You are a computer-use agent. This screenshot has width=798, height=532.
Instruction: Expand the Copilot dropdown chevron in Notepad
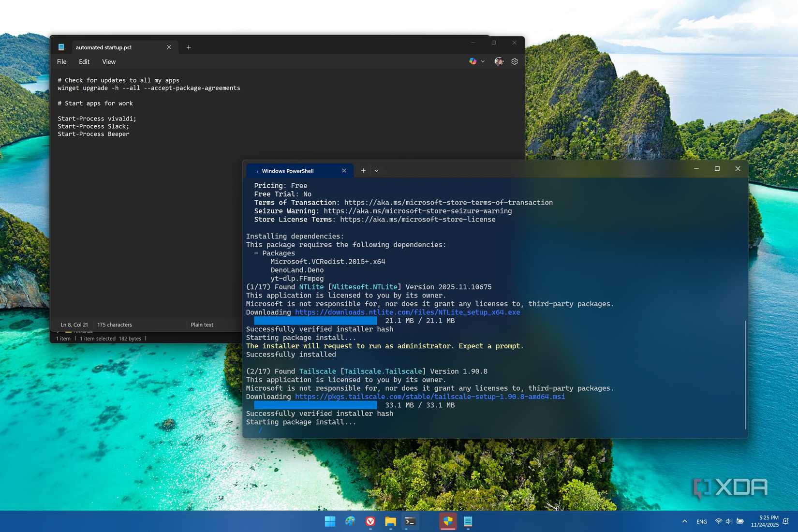[x=482, y=61]
